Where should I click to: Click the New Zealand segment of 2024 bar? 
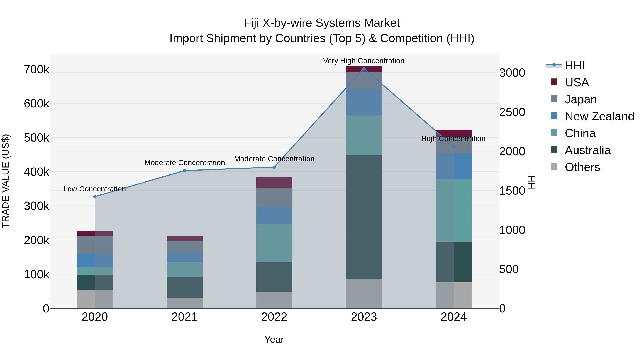454,166
